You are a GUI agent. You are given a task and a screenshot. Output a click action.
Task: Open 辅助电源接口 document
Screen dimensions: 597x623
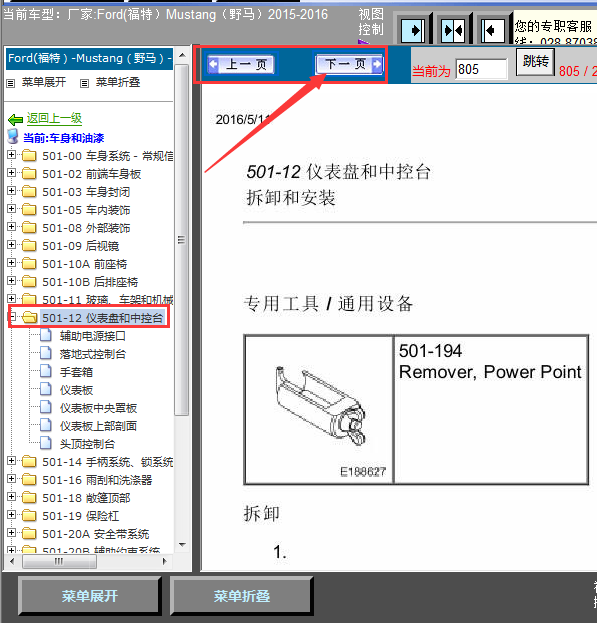(93, 336)
